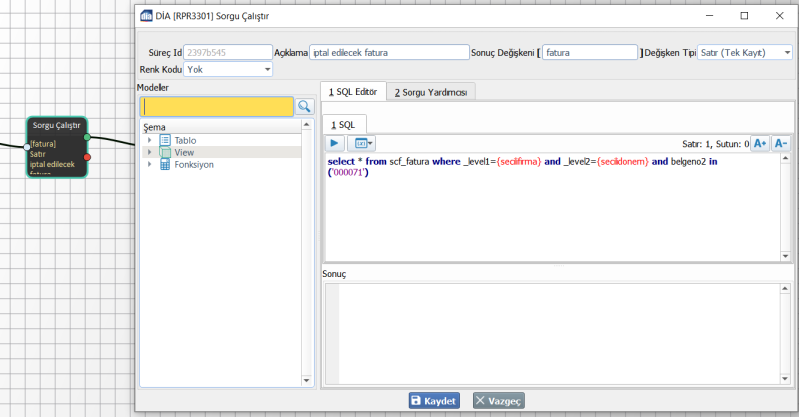Increase editor font size with A+
This screenshot has width=799, height=417.
(760, 144)
